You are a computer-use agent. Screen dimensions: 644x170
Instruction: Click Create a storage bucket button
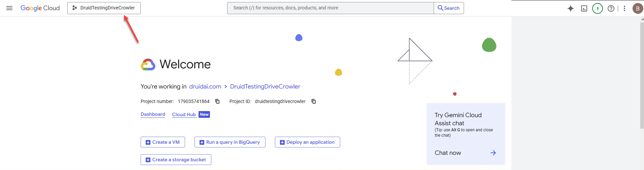tap(176, 160)
